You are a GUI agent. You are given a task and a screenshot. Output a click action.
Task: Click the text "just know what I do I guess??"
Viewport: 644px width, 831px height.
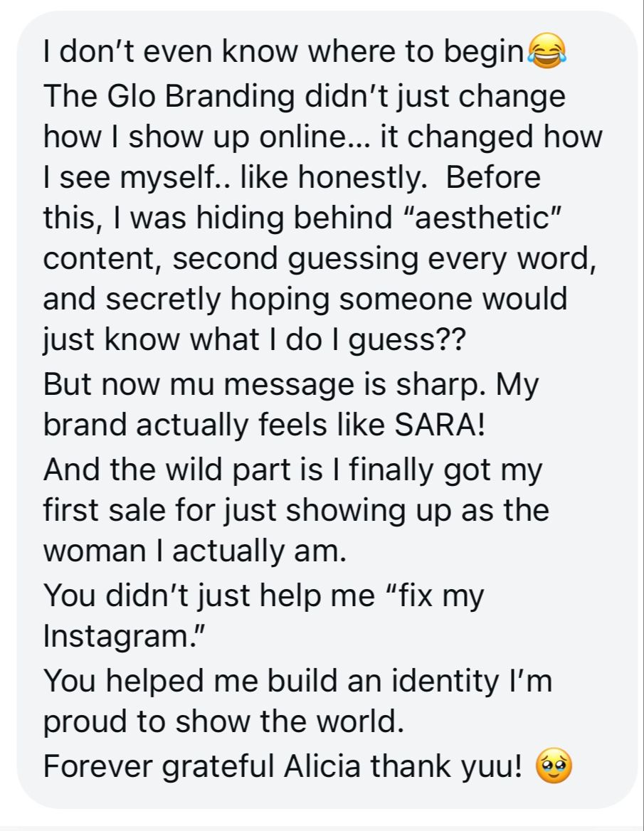coord(255,339)
